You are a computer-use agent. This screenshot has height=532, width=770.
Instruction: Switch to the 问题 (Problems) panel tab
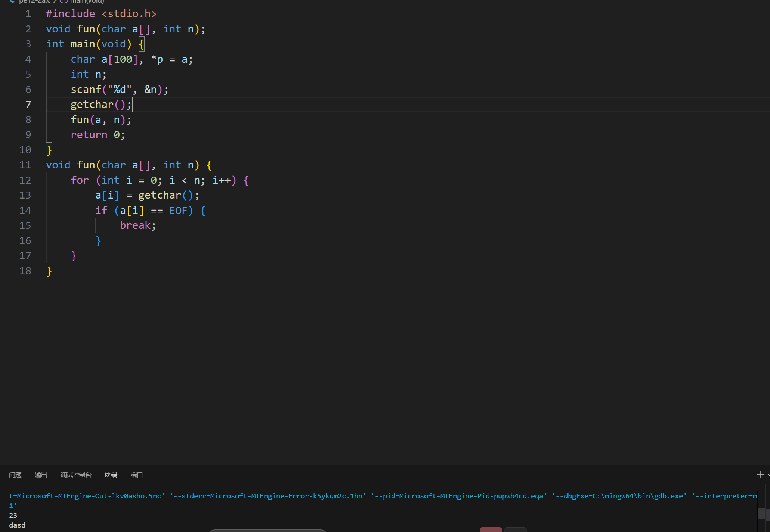click(x=15, y=475)
